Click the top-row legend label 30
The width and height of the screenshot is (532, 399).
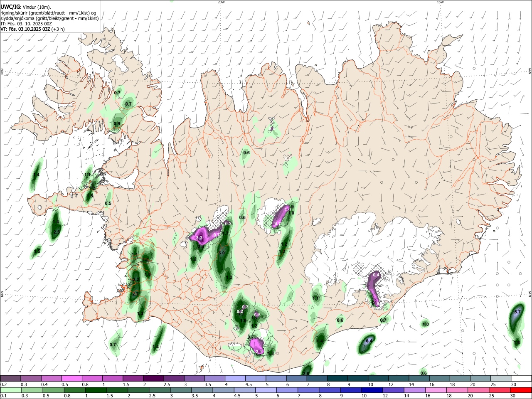tap(514, 384)
